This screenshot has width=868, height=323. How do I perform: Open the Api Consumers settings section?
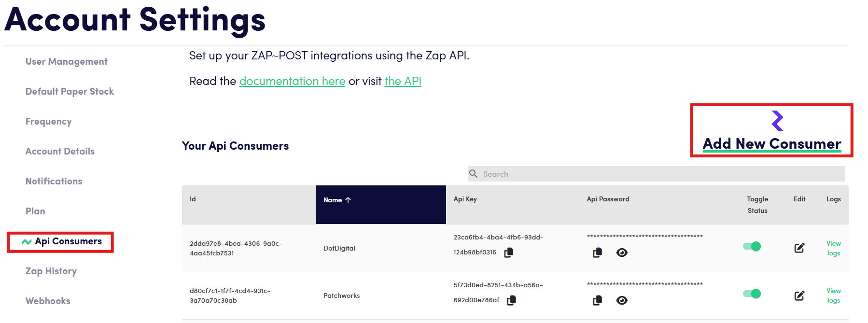coord(68,241)
